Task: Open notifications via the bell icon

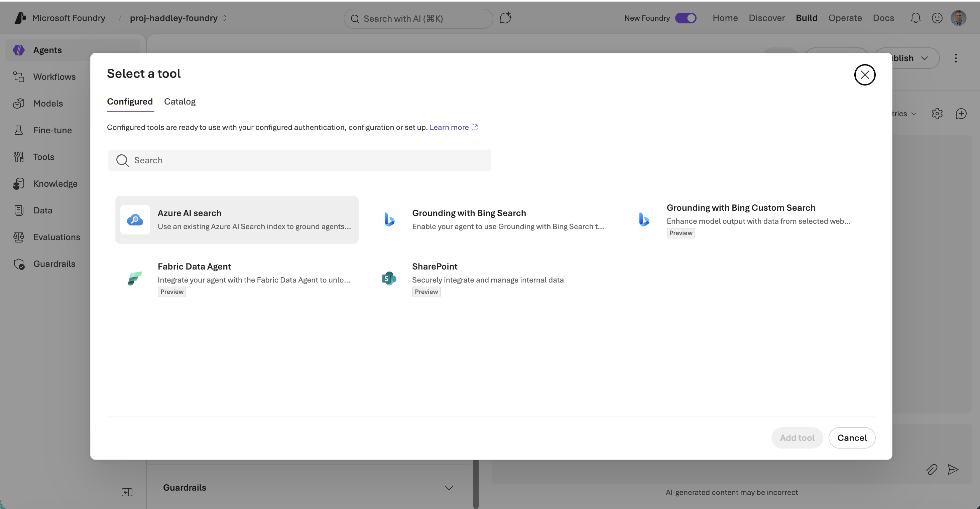Action: [x=915, y=18]
